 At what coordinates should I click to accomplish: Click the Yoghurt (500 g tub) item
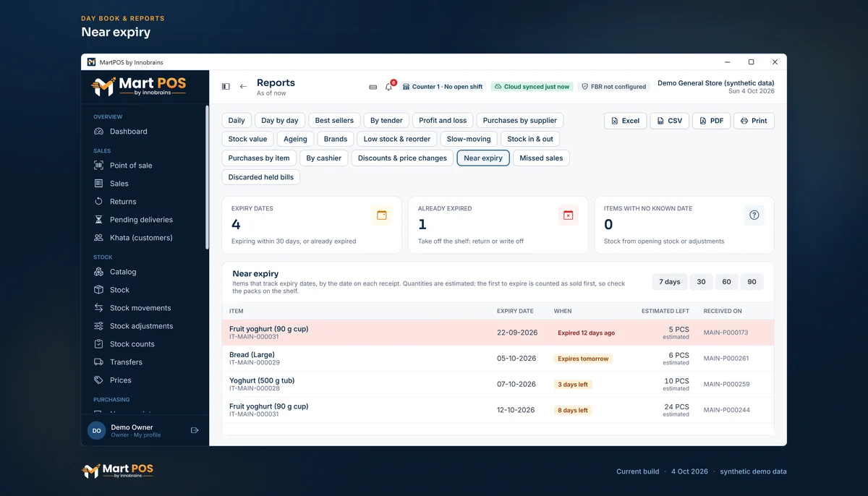point(262,381)
